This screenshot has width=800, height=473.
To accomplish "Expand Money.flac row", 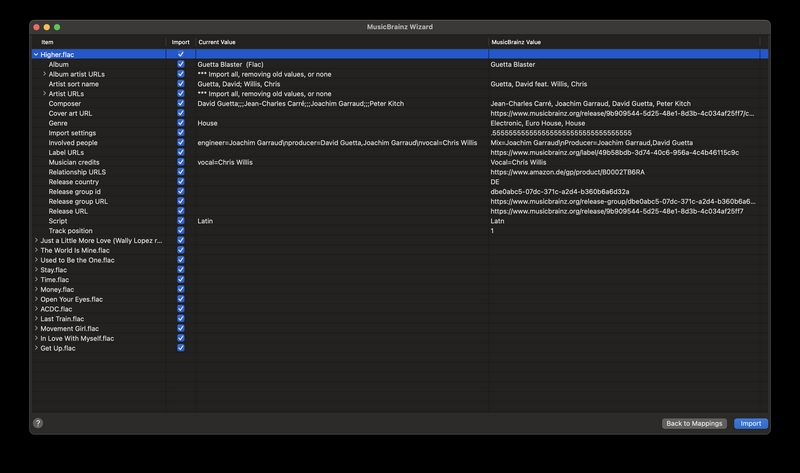I will (x=36, y=289).
